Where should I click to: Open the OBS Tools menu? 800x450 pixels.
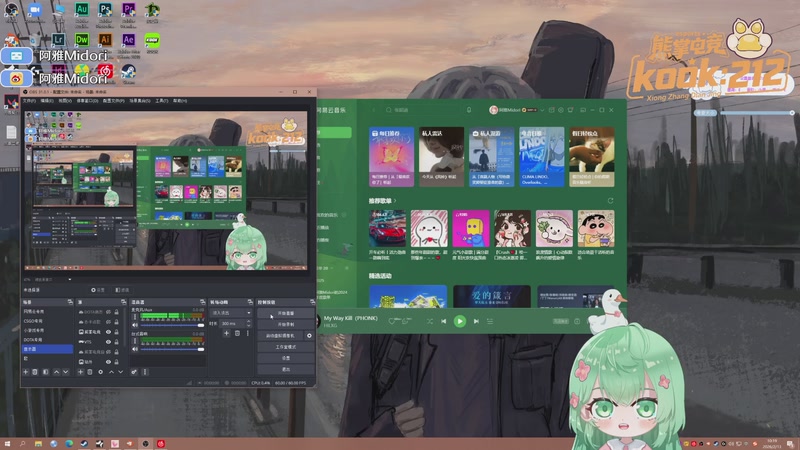[161, 101]
